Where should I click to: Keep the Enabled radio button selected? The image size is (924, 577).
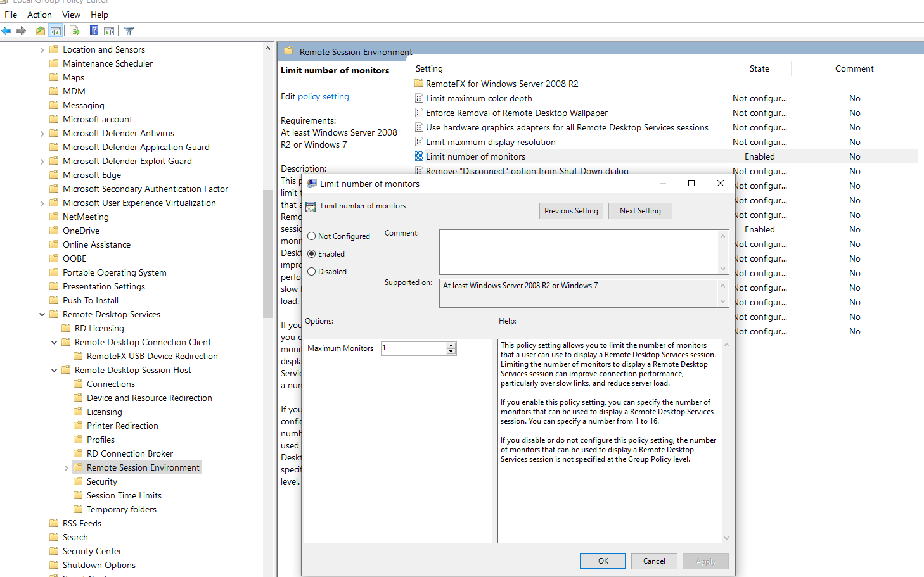click(311, 253)
